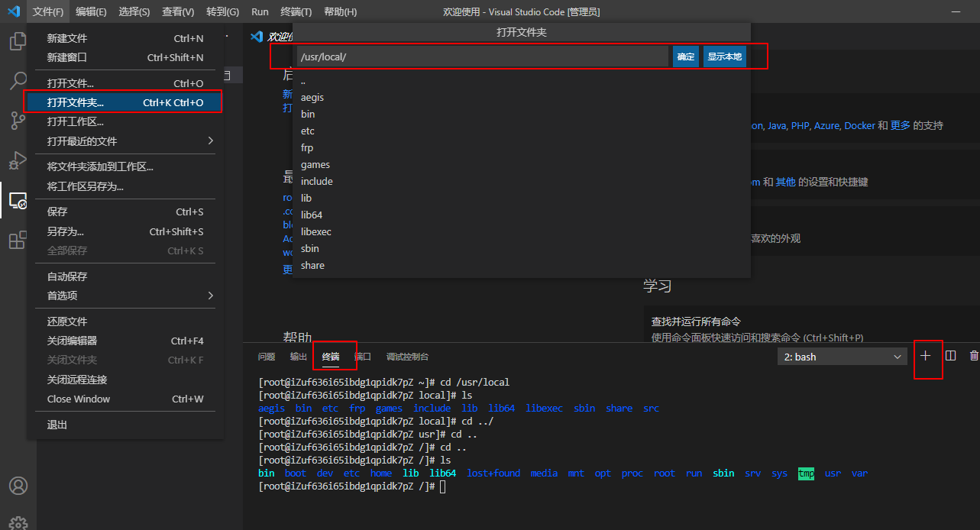Choose 退出 menu entry
Viewport: 980px width, 530px height.
pyautogui.click(x=126, y=425)
